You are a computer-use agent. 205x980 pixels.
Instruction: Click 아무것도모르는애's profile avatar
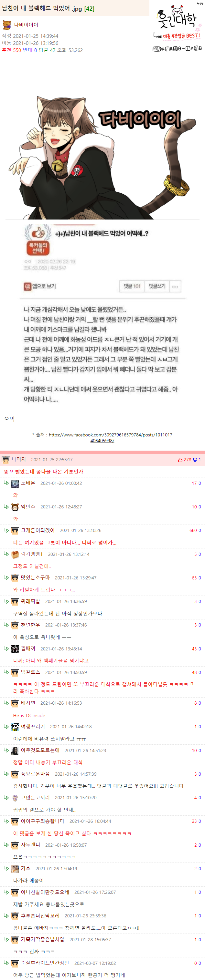[15, 750]
